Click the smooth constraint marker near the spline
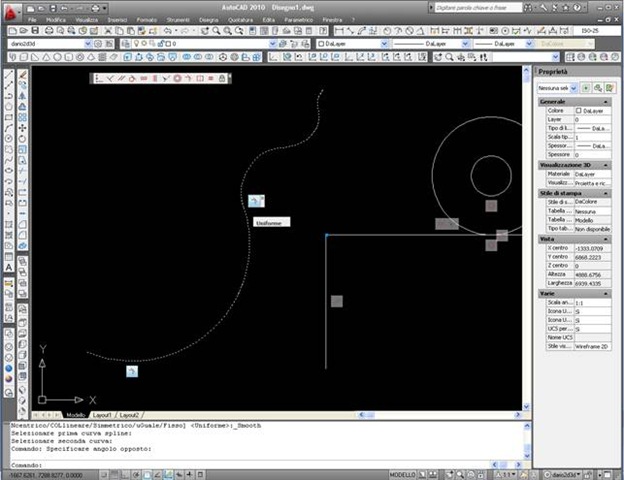The height and width of the screenshot is (480, 624). 256,201
